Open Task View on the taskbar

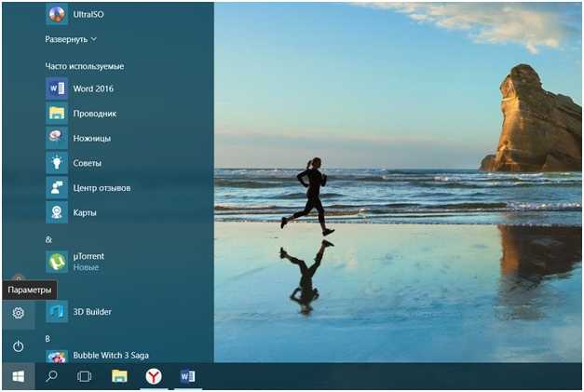coord(84,376)
